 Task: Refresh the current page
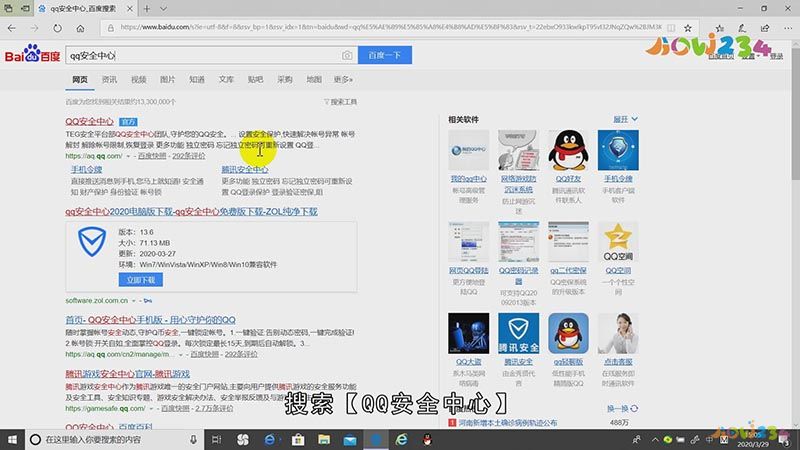click(57, 28)
